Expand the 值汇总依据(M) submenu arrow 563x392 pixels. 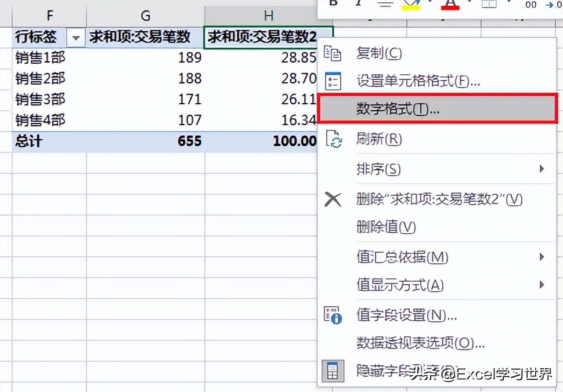tap(542, 257)
